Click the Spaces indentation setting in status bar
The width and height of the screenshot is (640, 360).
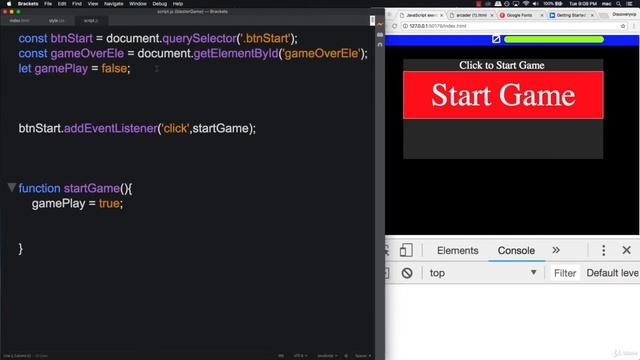pyautogui.click(x=362, y=356)
